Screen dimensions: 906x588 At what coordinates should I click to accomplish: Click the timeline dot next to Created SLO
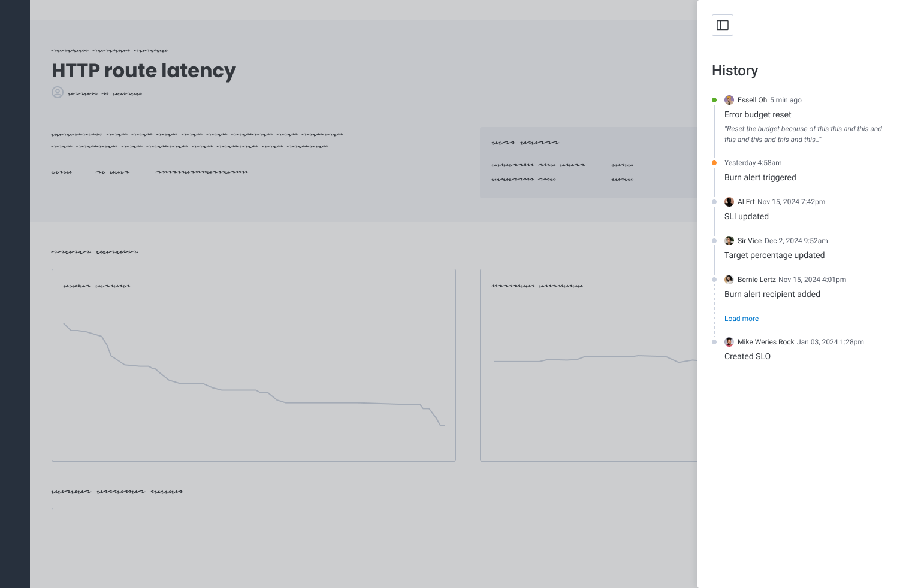(x=714, y=342)
